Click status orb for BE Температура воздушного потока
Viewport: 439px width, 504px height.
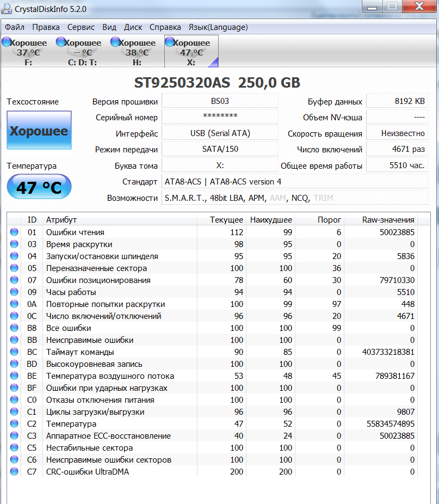pos(14,376)
